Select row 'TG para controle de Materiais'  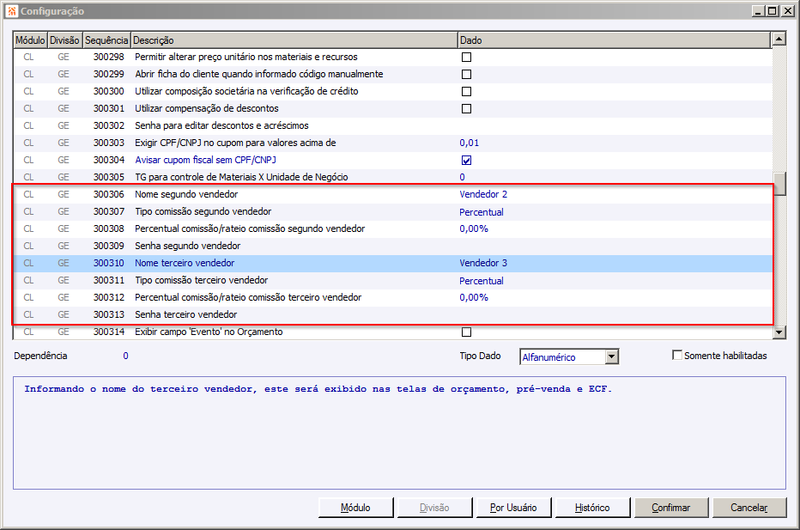pyautogui.click(x=392, y=177)
